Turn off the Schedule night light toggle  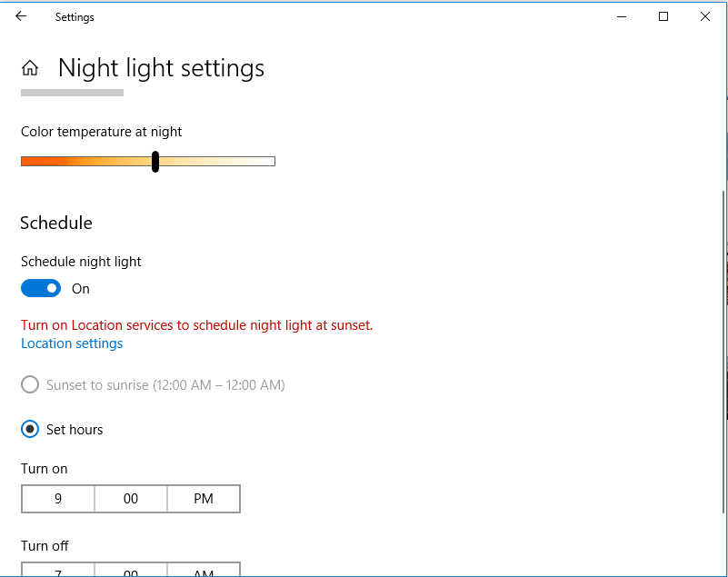41,288
